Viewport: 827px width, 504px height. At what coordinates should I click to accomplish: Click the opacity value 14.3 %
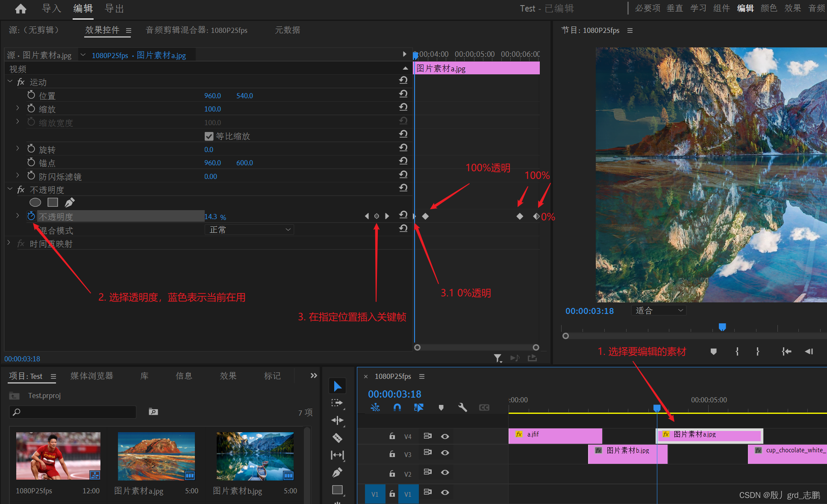click(x=215, y=217)
